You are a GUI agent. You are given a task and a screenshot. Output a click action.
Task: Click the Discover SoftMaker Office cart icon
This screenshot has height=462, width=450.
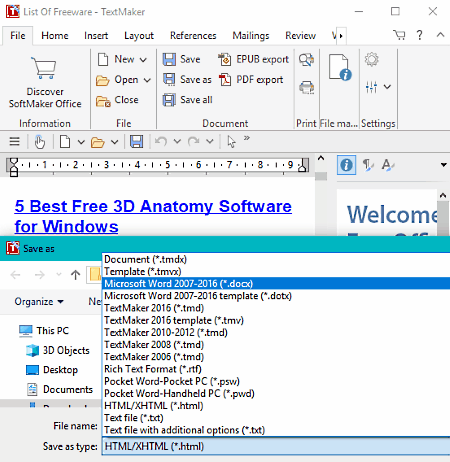coord(44,68)
